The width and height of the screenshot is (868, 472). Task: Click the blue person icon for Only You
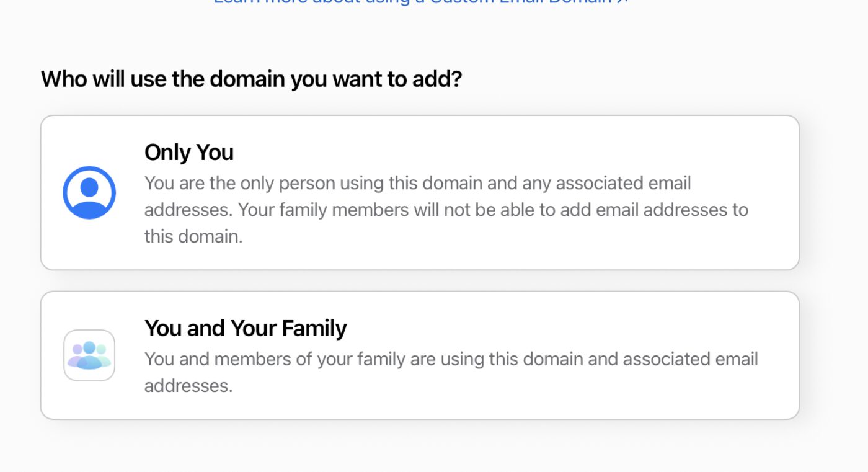pyautogui.click(x=89, y=192)
